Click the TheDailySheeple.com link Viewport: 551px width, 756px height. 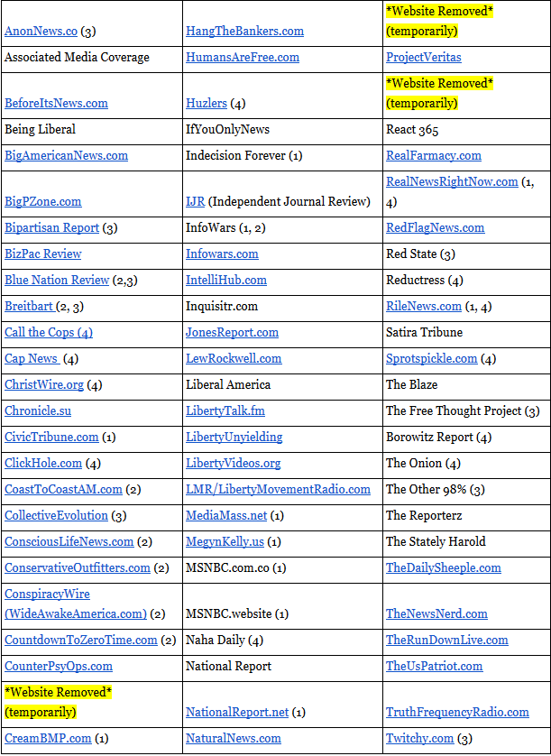pos(444,568)
